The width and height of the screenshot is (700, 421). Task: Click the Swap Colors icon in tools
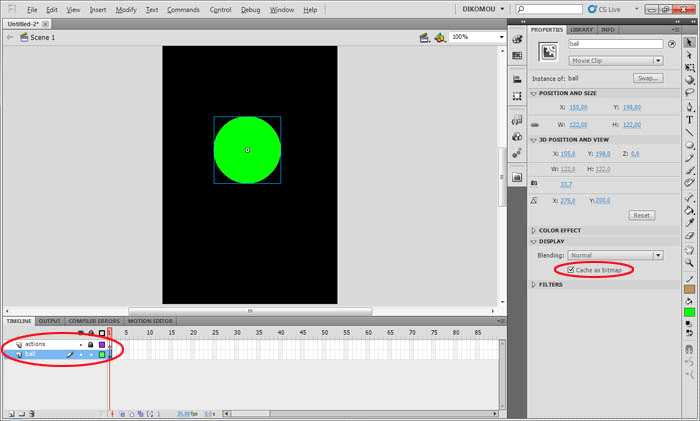pyautogui.click(x=689, y=333)
